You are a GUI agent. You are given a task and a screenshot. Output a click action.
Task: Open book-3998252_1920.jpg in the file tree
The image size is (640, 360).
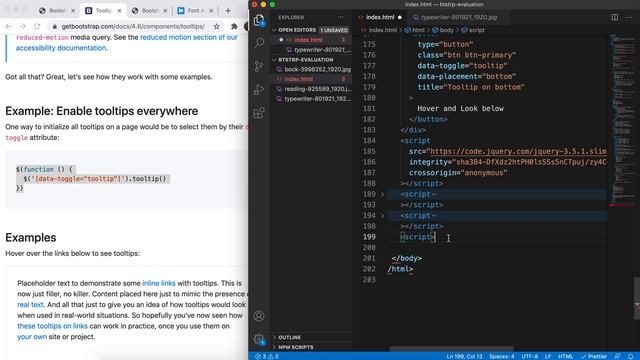tap(312, 69)
